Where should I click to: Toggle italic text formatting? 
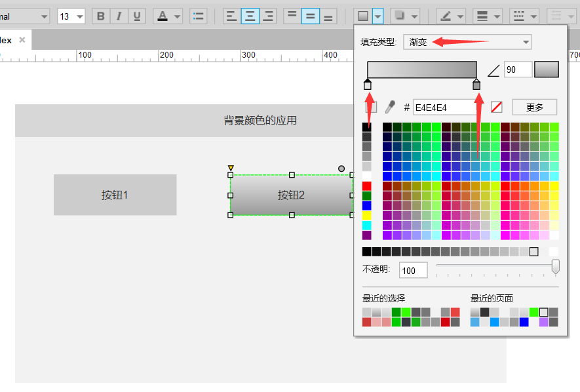point(119,16)
